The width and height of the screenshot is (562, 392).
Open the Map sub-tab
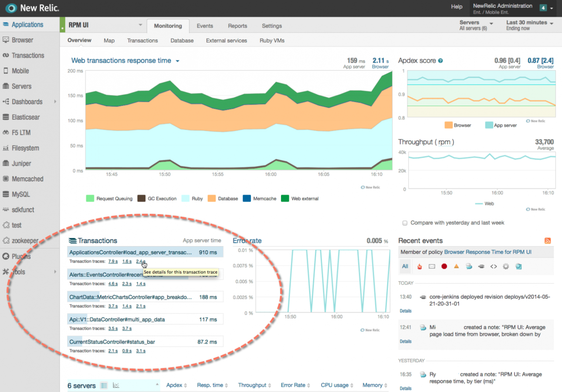(x=109, y=41)
